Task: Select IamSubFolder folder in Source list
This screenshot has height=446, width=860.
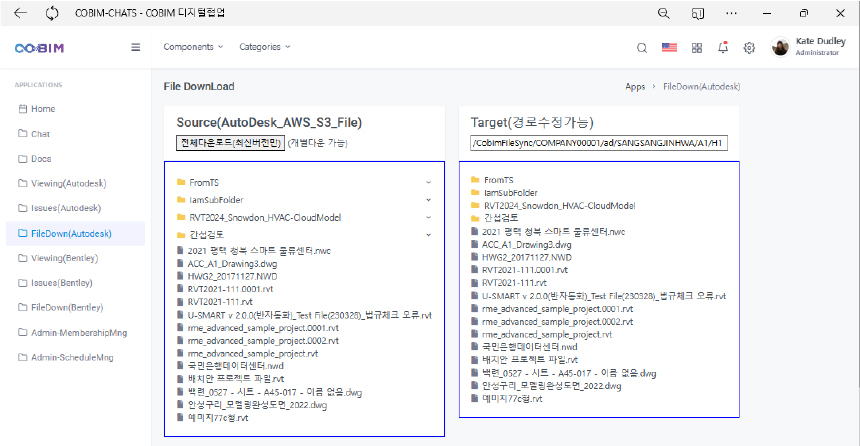Action: click(x=216, y=200)
